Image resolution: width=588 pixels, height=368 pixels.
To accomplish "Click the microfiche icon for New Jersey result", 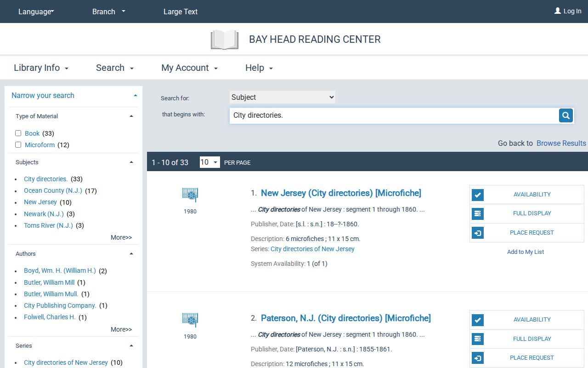I will point(190,195).
